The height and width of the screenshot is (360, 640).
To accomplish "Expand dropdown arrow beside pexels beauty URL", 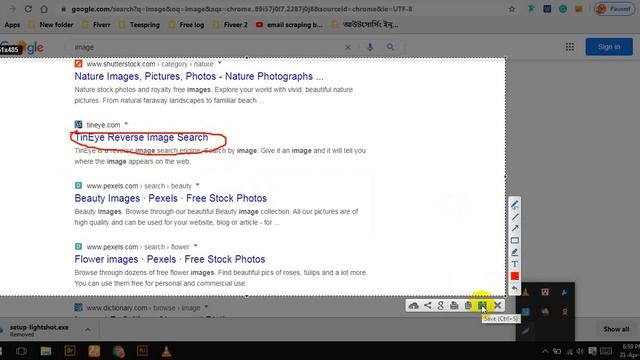I will 198,185.
